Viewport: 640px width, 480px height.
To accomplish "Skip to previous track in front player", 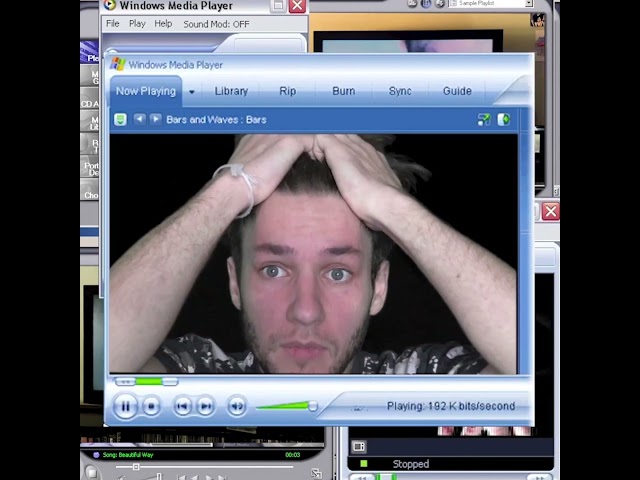I will point(182,406).
